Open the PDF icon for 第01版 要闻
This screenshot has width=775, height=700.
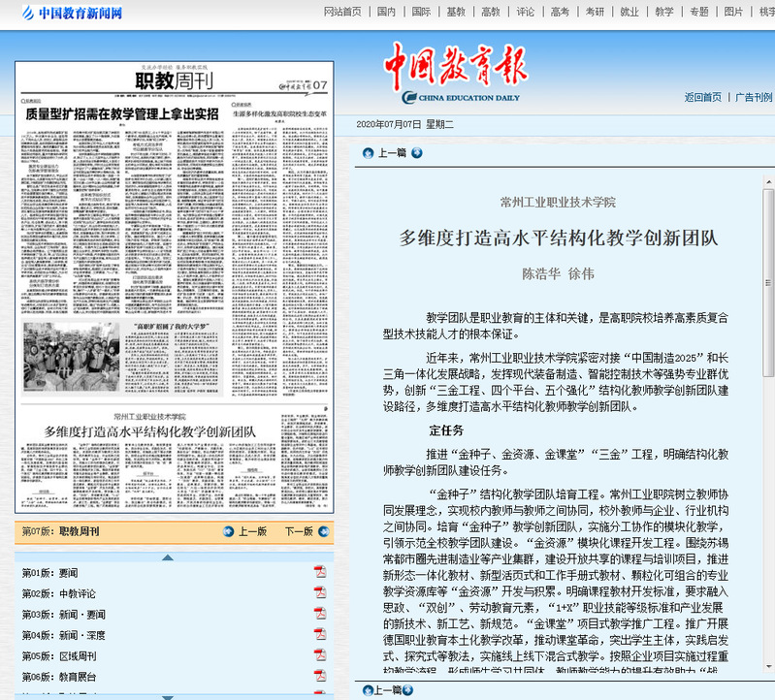click(x=319, y=572)
